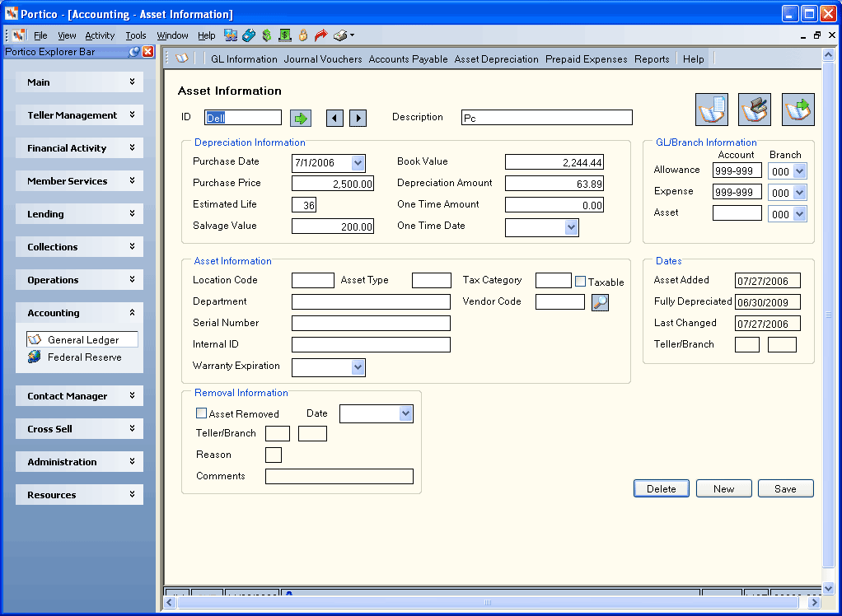Click the Save button
The image size is (842, 616).
point(785,489)
